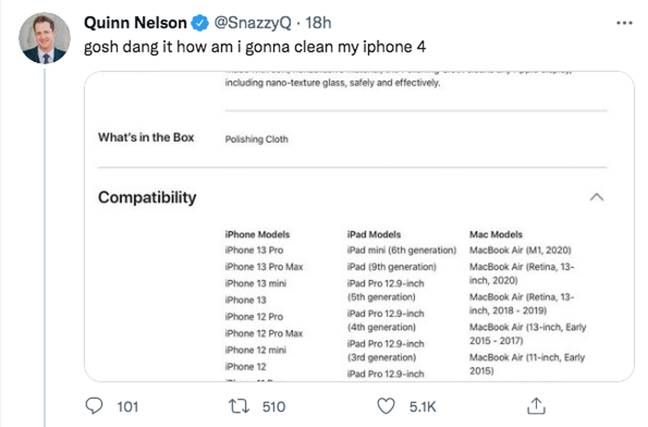Click the 510 retweets count

point(274,407)
